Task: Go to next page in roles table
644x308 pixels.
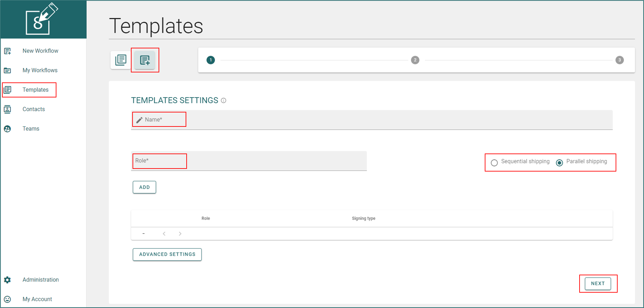Action: pyautogui.click(x=180, y=234)
